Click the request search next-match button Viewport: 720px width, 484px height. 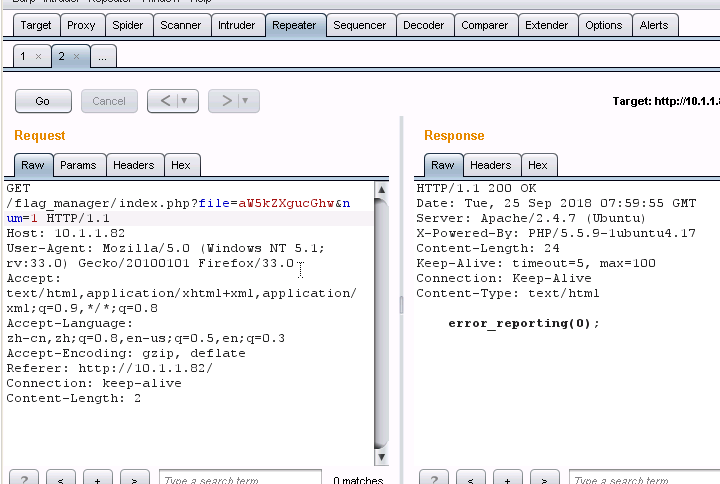click(135, 479)
